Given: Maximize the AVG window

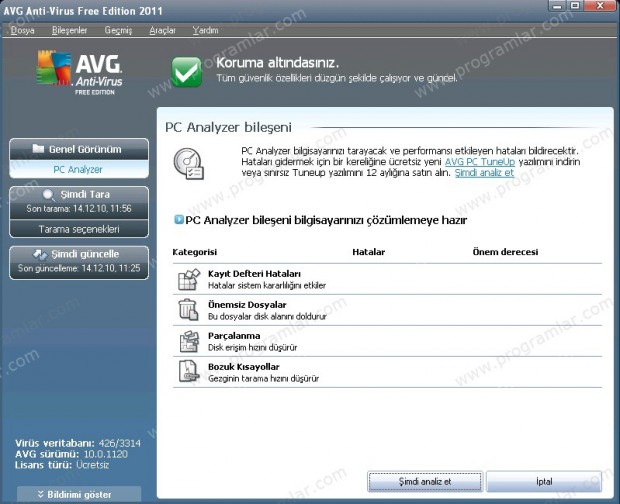Looking at the screenshot, I should tap(575, 6).
